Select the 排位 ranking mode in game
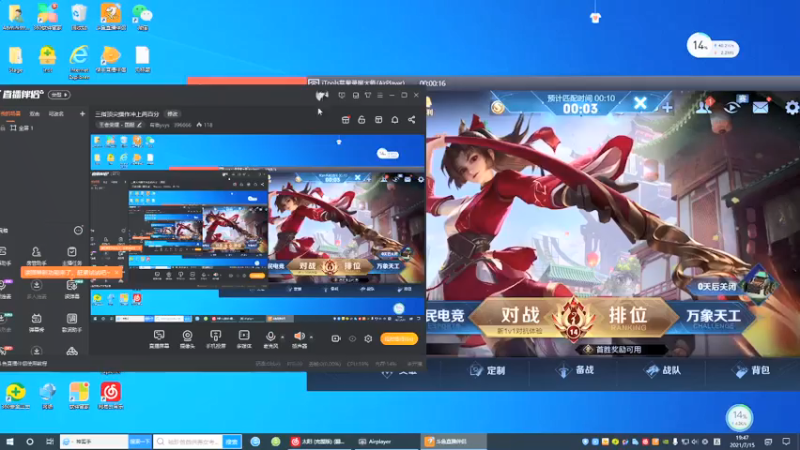Image resolution: width=800 pixels, height=450 pixels. pos(629,317)
